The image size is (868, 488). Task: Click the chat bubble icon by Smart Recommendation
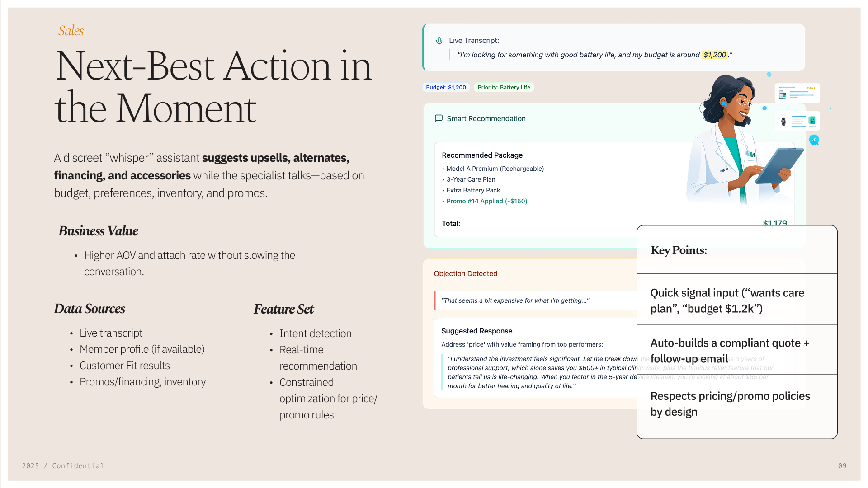click(439, 118)
